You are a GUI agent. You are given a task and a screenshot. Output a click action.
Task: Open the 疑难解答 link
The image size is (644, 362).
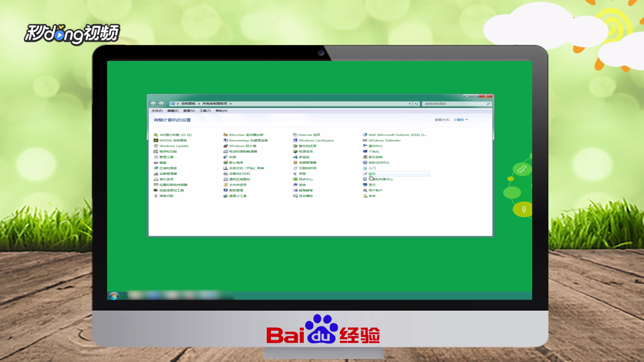(x=305, y=190)
